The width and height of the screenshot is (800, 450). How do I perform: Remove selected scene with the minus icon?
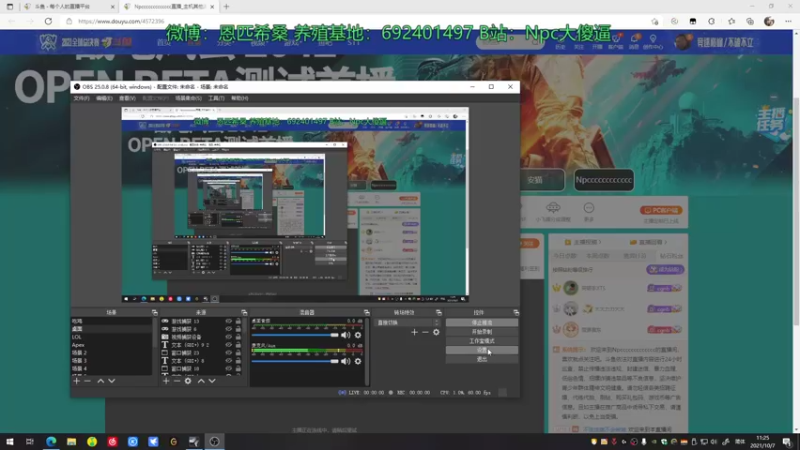tap(87, 381)
